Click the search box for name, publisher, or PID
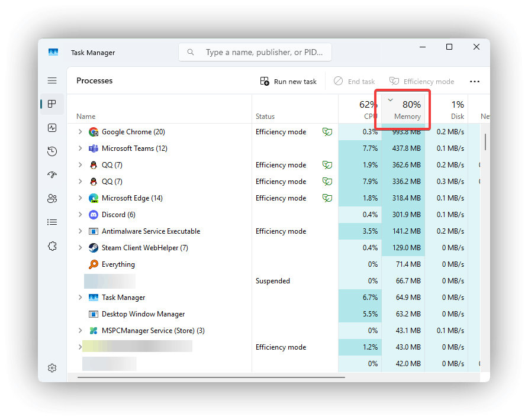528x420 pixels. [255, 52]
